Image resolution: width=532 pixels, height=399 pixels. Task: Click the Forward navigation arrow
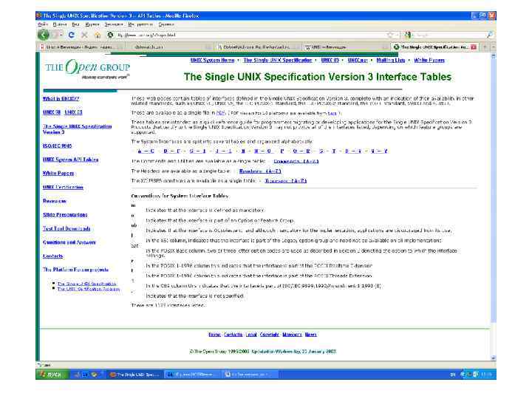(x=56, y=35)
